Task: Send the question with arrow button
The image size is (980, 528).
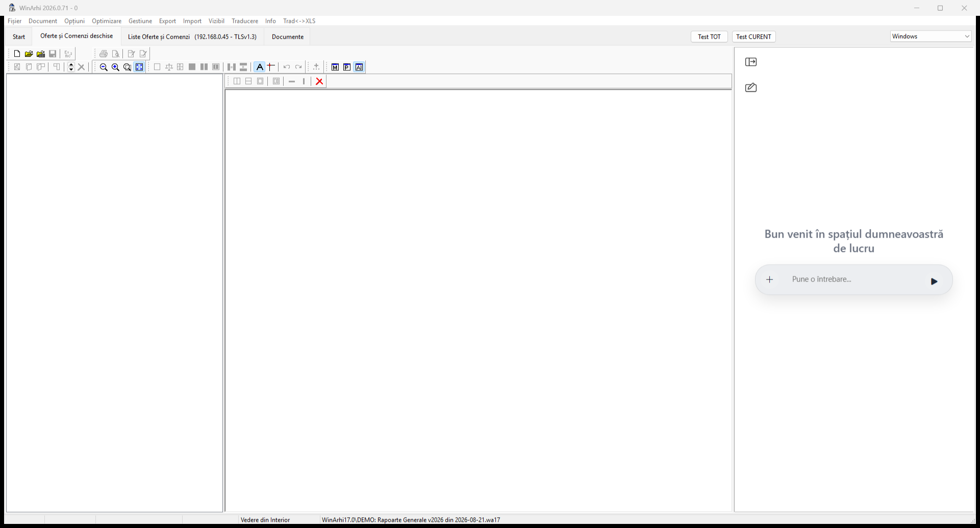Action: pyautogui.click(x=934, y=281)
